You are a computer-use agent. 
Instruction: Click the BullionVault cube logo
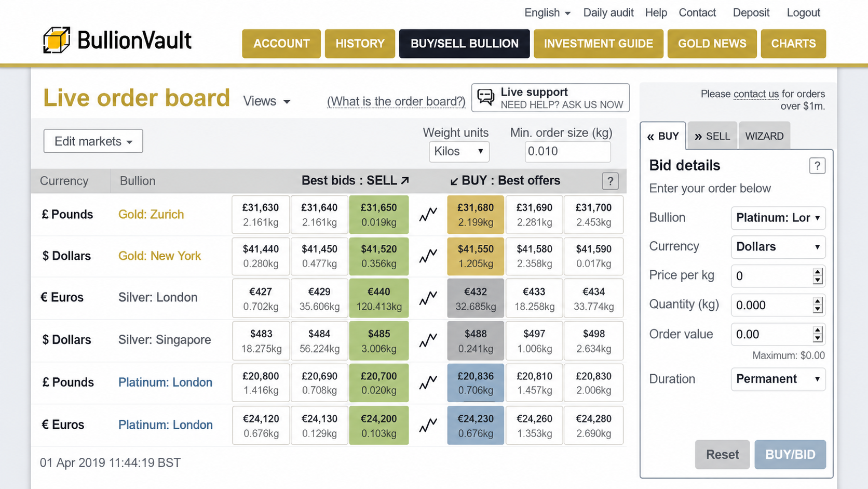tap(56, 40)
